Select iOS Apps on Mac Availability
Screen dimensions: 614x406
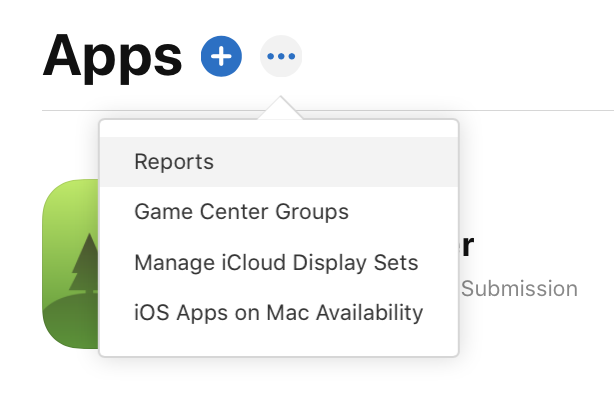[x=278, y=313]
